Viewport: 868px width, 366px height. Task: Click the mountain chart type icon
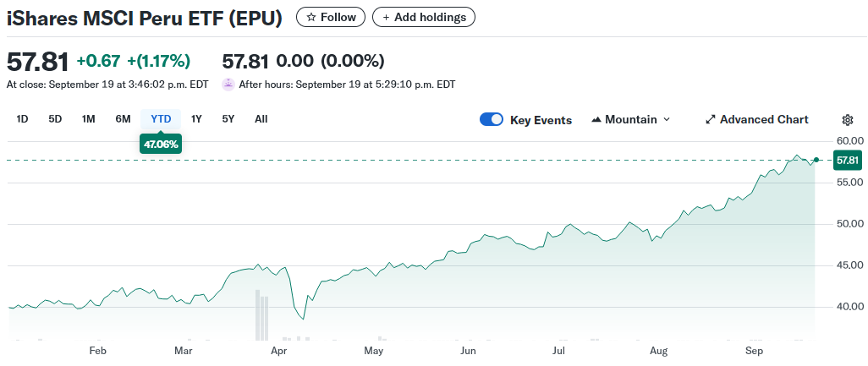(x=596, y=120)
